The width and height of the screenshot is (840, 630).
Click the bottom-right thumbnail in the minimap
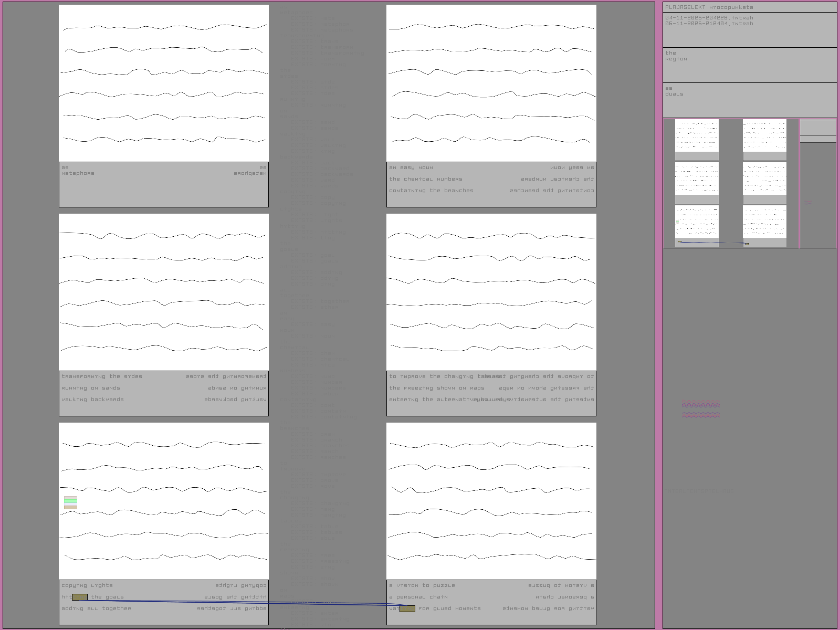(x=764, y=222)
